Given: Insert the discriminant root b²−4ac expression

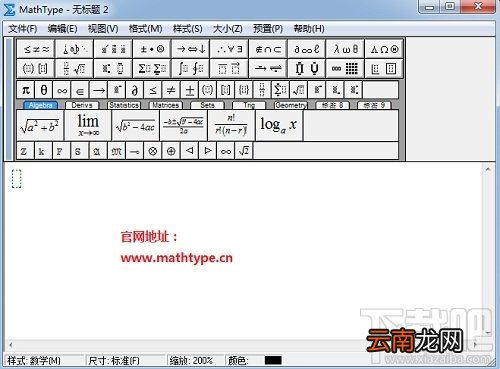Looking at the screenshot, I should [x=136, y=125].
